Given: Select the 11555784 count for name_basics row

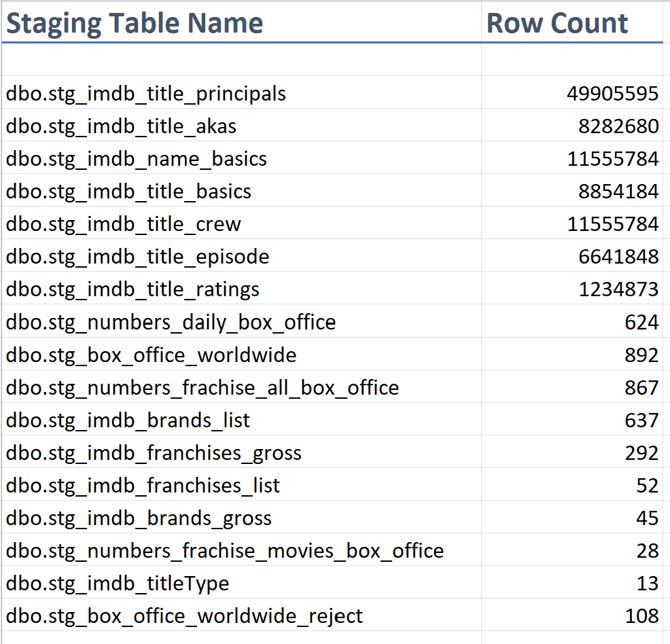Looking at the screenshot, I should click(572, 158).
